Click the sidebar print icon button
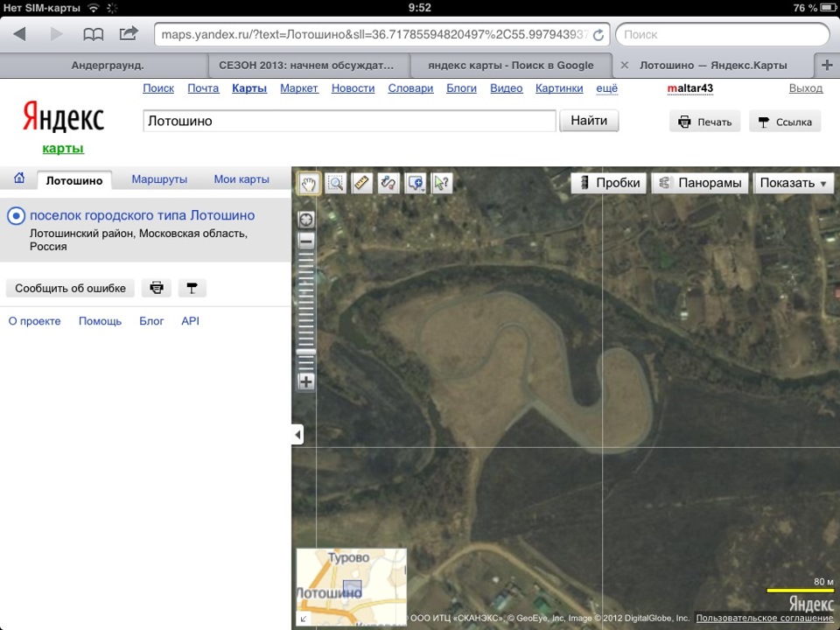The width and height of the screenshot is (840, 630). (157, 288)
